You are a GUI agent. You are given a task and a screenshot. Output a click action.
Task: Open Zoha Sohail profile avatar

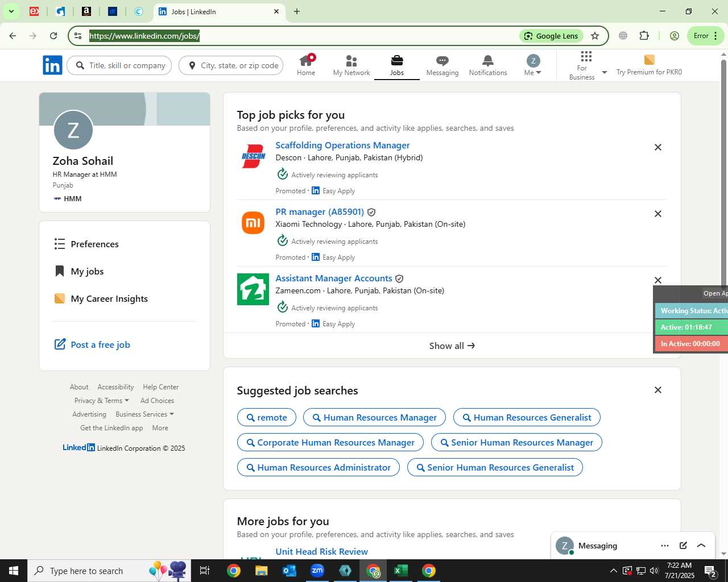point(73,130)
